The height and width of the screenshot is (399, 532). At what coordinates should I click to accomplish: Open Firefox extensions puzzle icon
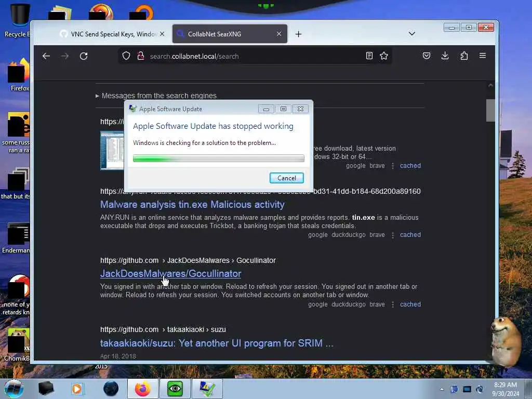coord(464,56)
